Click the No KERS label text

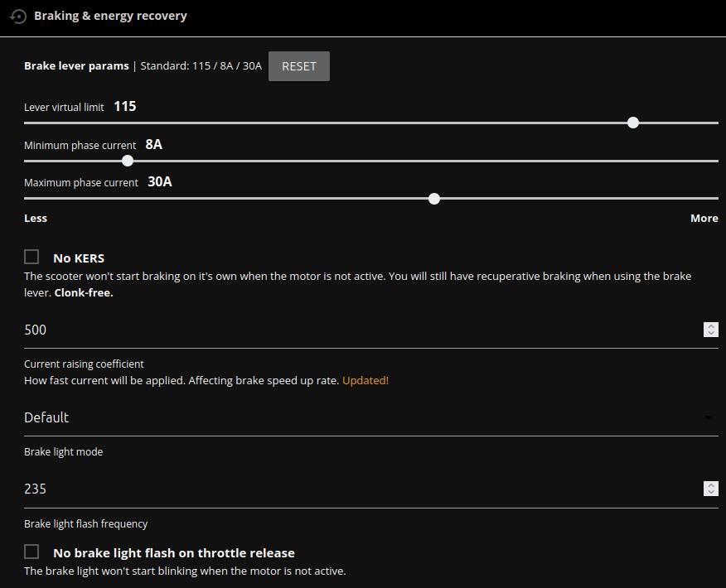pyautogui.click(x=79, y=258)
